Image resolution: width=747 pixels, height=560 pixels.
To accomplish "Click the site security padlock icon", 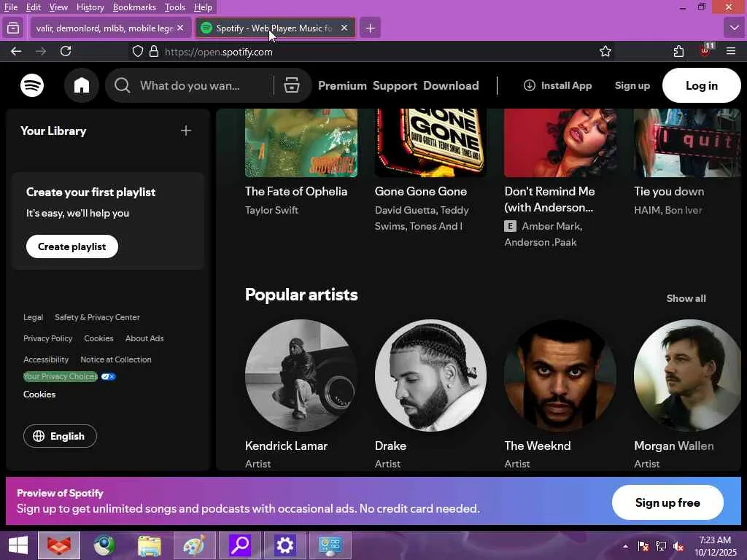I will [154, 52].
